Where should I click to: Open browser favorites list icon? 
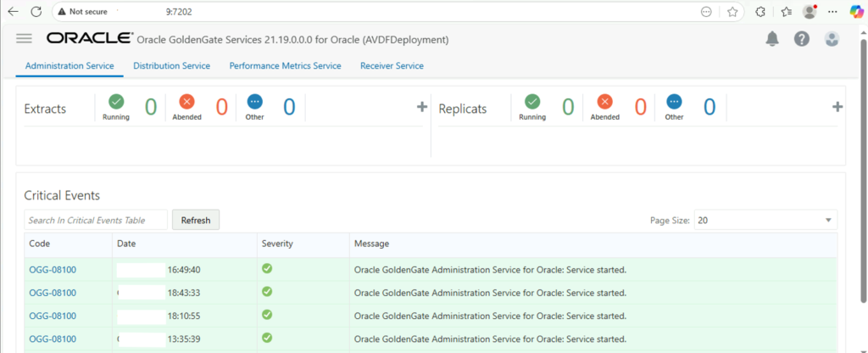click(786, 12)
